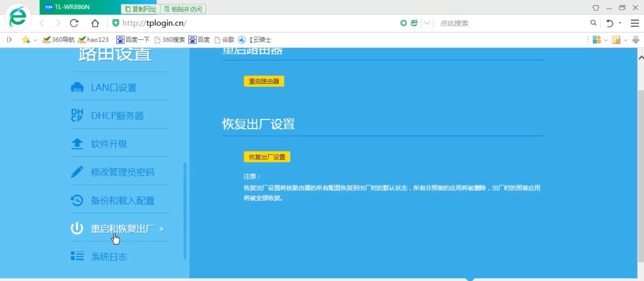Click the list icon for 系统日志
This screenshot has height=281, width=644.
[77, 256]
